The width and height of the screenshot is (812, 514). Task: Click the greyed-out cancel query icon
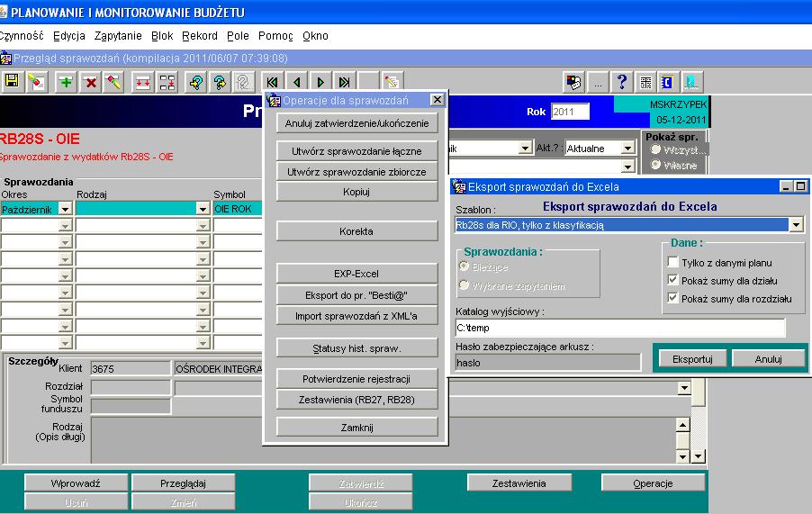pos(243,82)
